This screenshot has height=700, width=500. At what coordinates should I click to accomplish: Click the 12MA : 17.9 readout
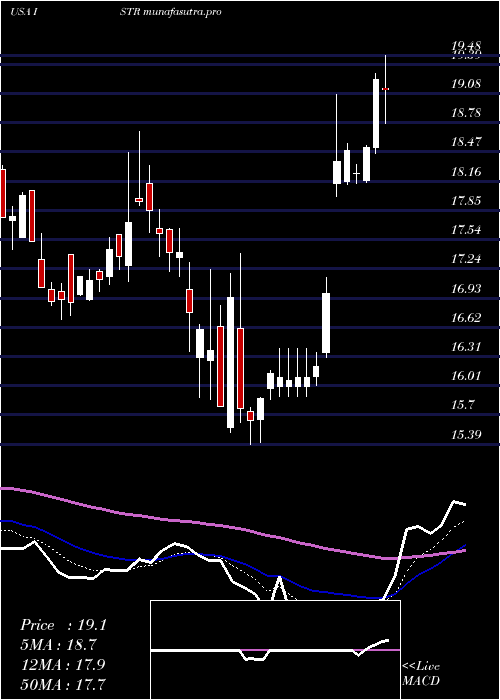pyautogui.click(x=62, y=664)
